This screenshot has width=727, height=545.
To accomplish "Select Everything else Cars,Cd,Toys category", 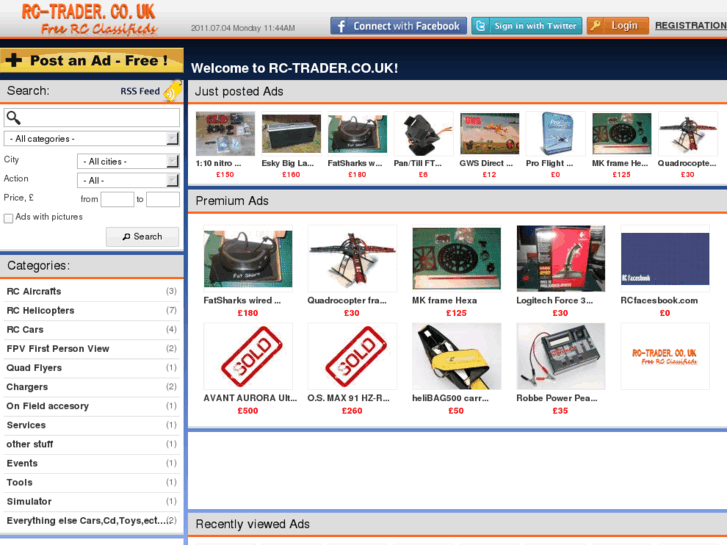I will (91, 520).
